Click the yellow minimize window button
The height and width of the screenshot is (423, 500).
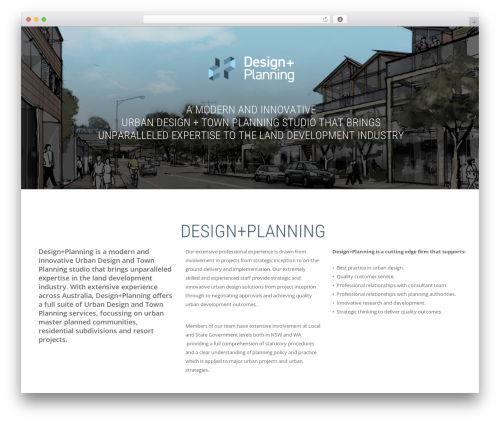36,19
